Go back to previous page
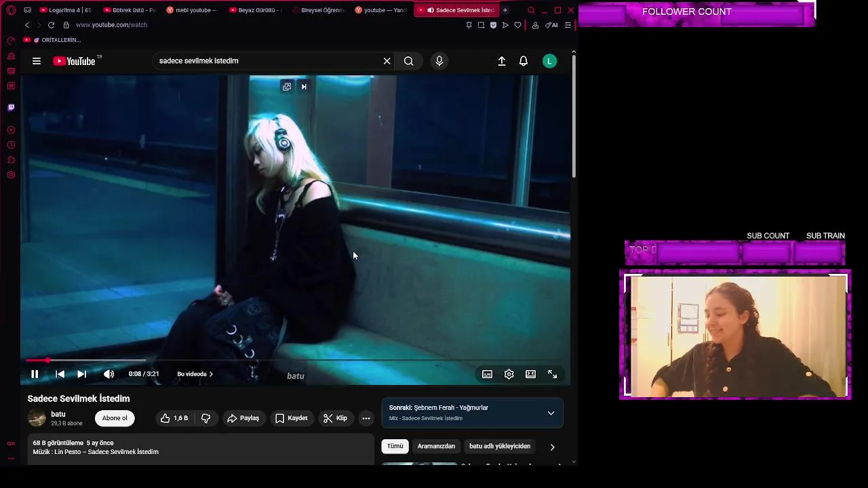 coord(27,25)
